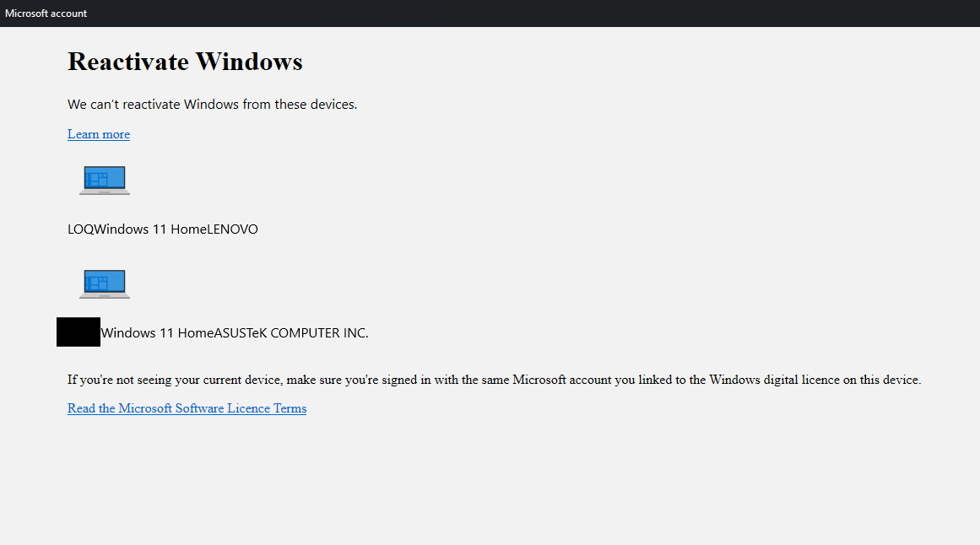
Task: Read the Microsoft Software Licence Terms link
Action: (187, 408)
